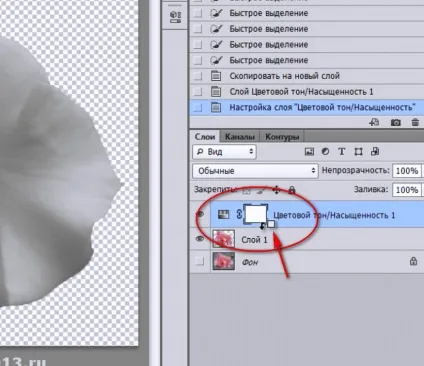This screenshot has width=424, height=366.
Task: Filter layers by smart objects
Action: [375, 152]
